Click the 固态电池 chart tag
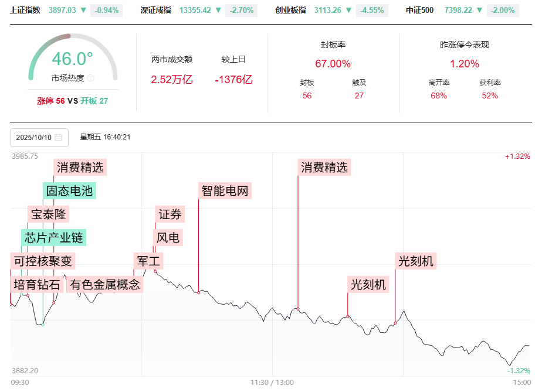The image size is (535, 392). coord(69,190)
